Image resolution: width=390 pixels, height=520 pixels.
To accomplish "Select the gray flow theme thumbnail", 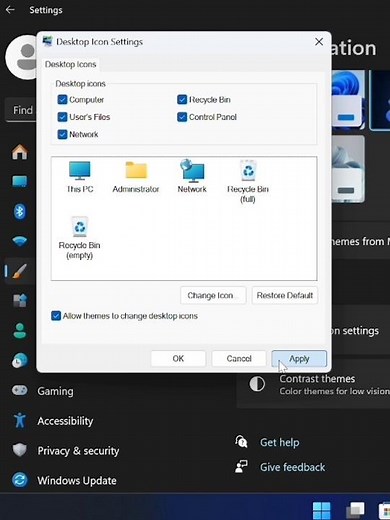I will (x=347, y=168).
